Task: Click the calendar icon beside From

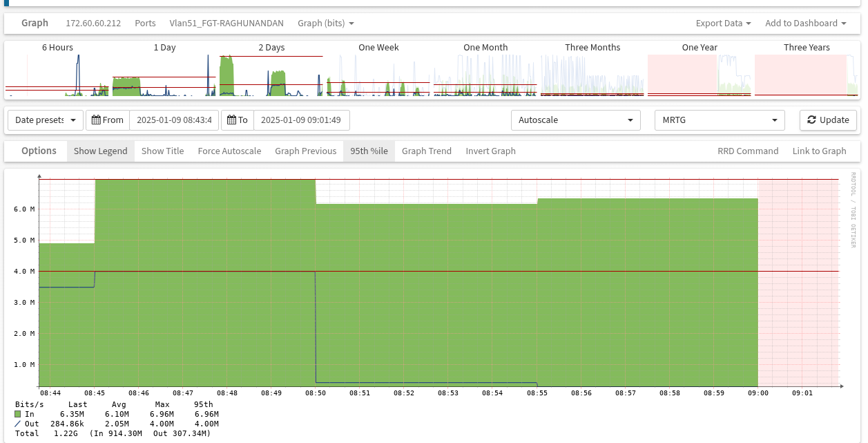Action: [x=96, y=120]
